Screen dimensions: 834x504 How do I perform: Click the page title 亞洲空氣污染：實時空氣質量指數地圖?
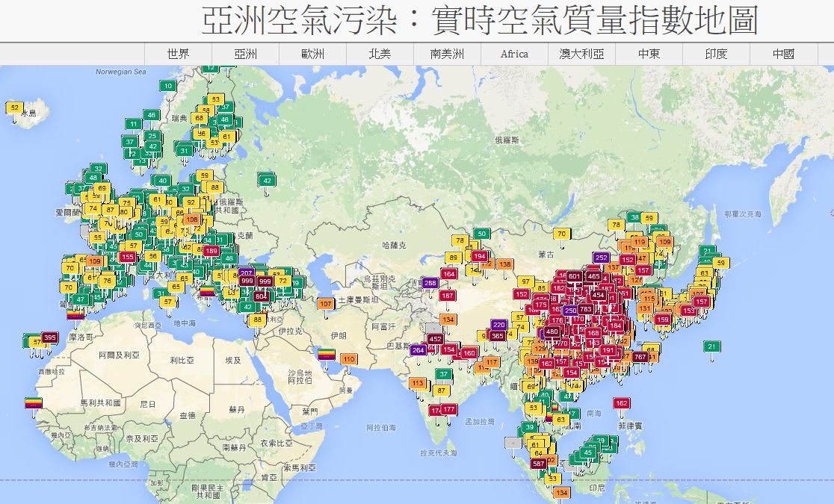(480, 20)
